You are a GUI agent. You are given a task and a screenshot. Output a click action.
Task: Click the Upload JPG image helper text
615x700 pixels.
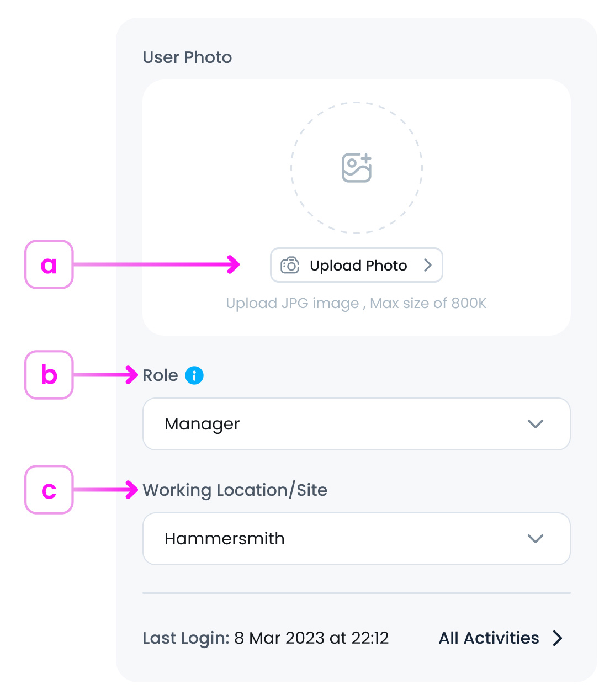pos(356,303)
